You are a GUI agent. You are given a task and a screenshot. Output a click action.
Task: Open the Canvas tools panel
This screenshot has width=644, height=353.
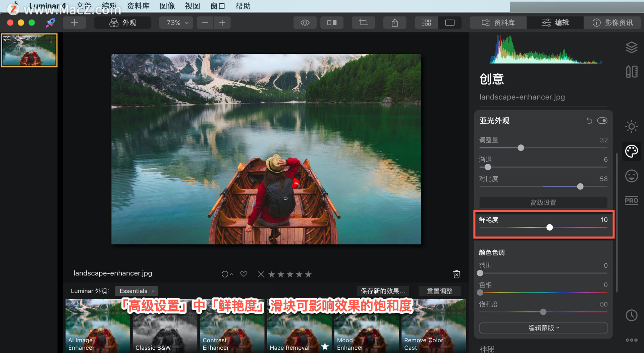(632, 72)
